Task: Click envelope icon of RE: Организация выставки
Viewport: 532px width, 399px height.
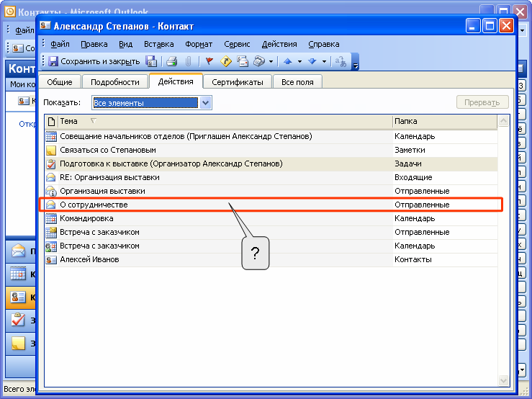Action: tap(51, 177)
